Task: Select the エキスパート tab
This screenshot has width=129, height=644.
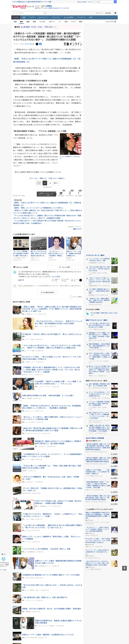Action: tap(43, 17)
